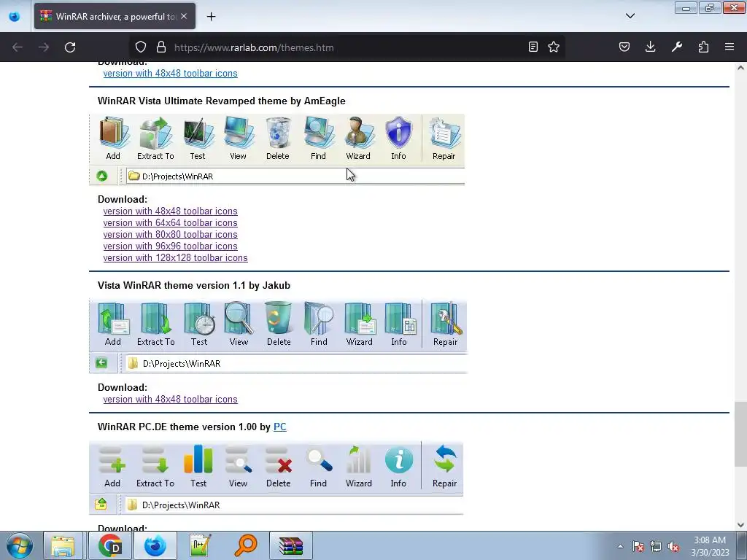This screenshot has width=747, height=560.
Task: Toggle reader view icon in address bar
Action: [x=533, y=47]
